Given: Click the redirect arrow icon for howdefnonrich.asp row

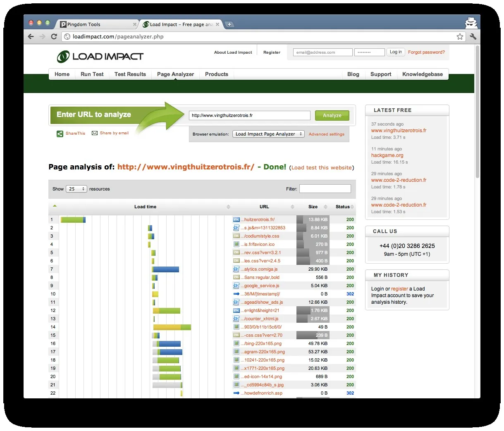Looking at the screenshot, I should click(236, 393).
